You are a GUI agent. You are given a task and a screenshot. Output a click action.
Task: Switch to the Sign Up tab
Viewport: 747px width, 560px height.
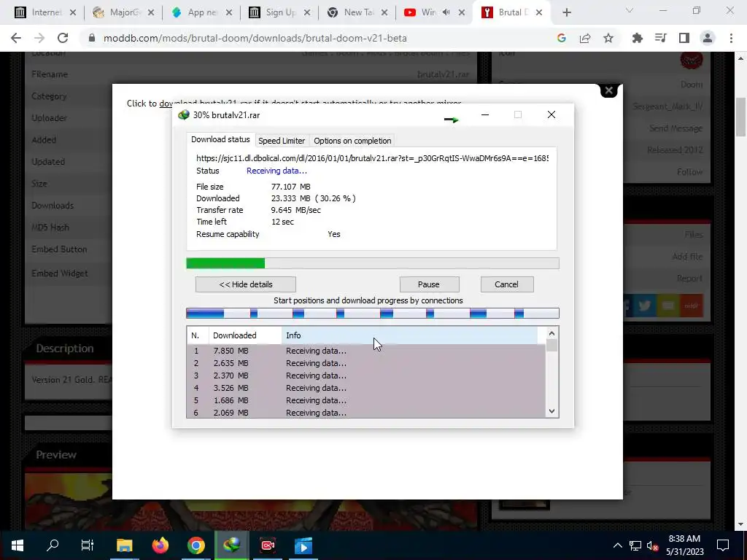pos(279,12)
